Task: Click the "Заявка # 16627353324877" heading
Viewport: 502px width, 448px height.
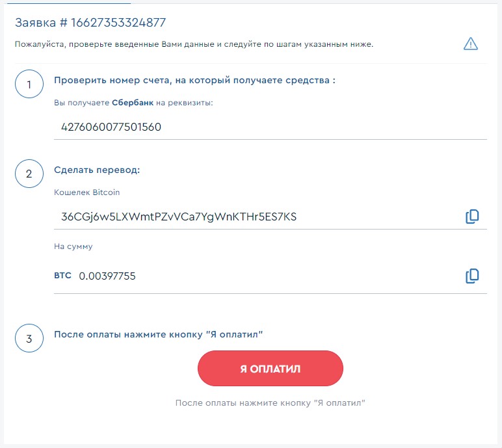Action: click(x=90, y=23)
